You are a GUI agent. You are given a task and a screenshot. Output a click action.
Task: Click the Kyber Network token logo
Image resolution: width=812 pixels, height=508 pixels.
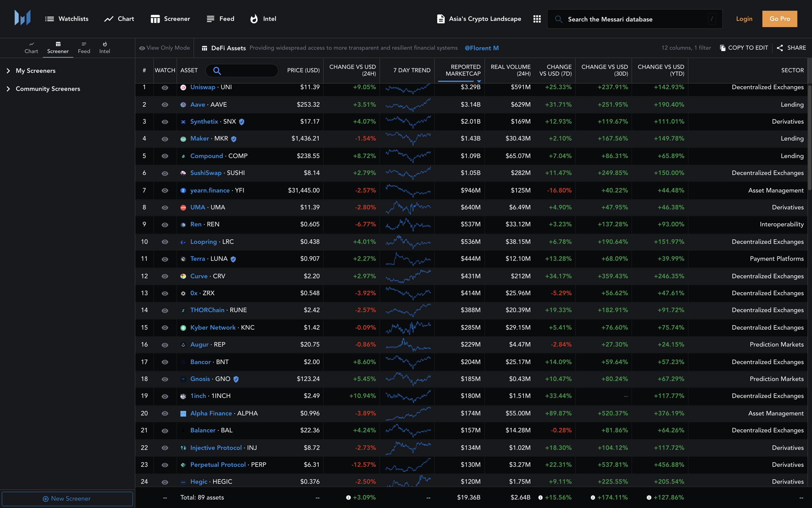(183, 328)
